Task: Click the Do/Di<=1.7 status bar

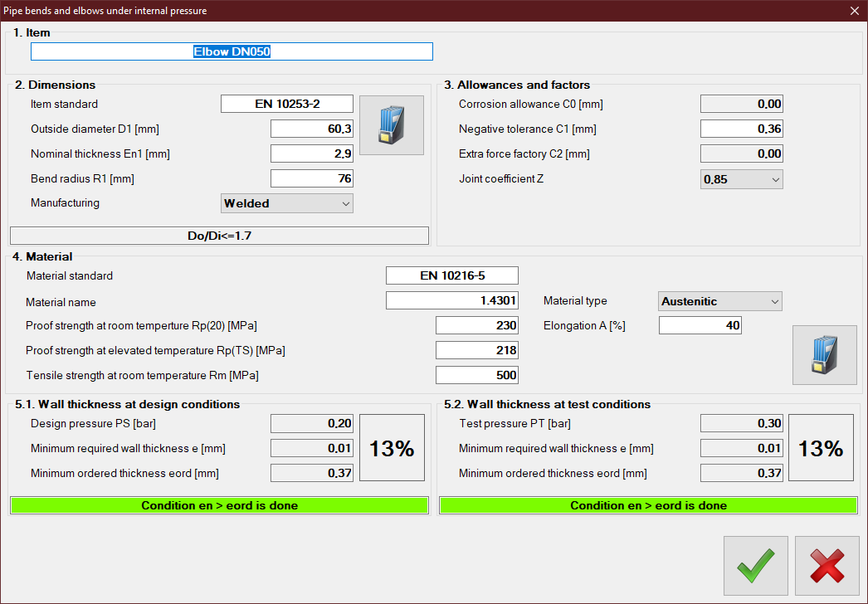Action: (219, 236)
